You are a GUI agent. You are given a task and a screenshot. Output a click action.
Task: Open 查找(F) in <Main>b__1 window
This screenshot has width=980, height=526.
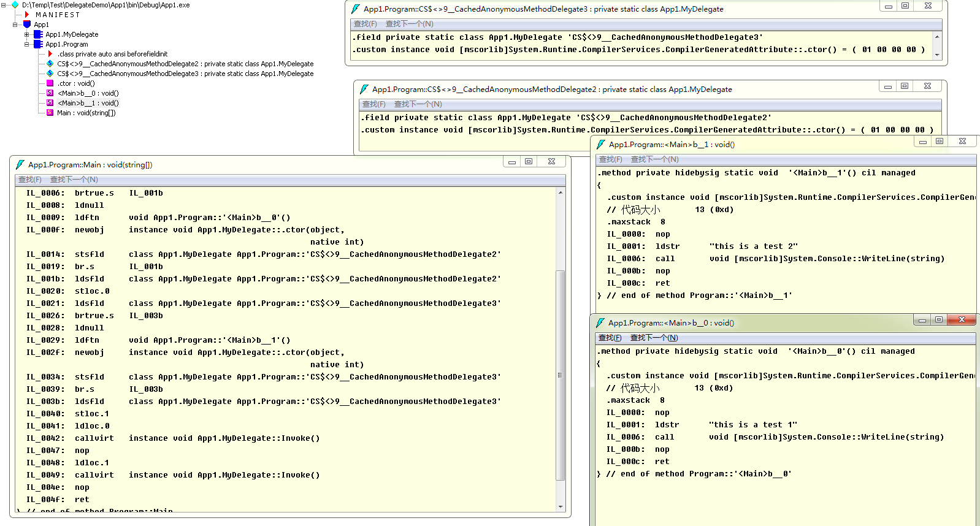click(611, 159)
